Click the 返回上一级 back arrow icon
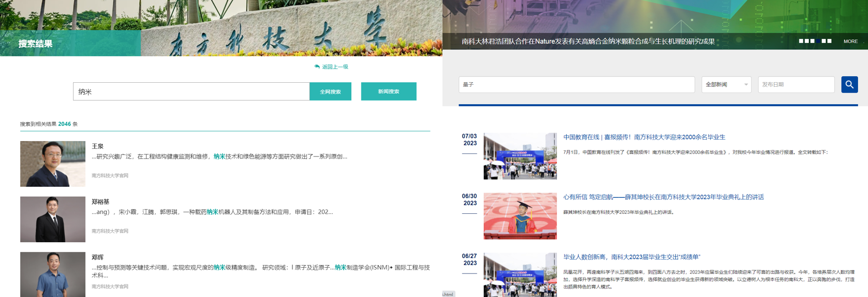 [x=317, y=66]
